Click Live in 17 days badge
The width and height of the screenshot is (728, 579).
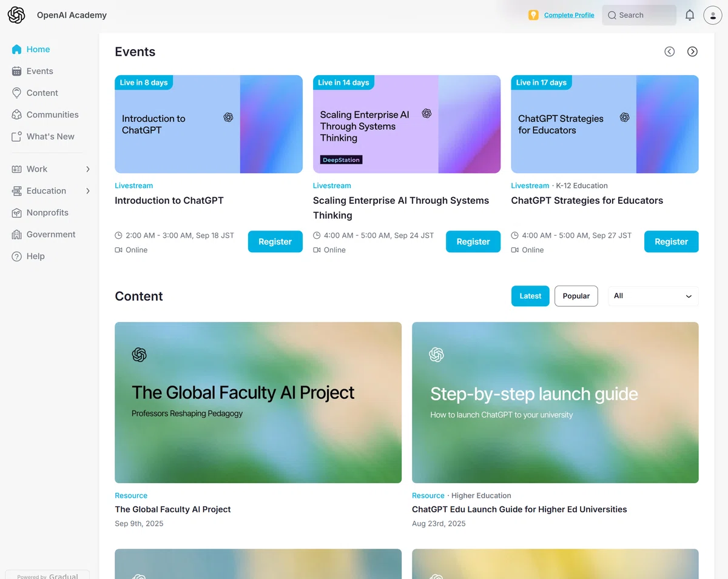pos(541,82)
